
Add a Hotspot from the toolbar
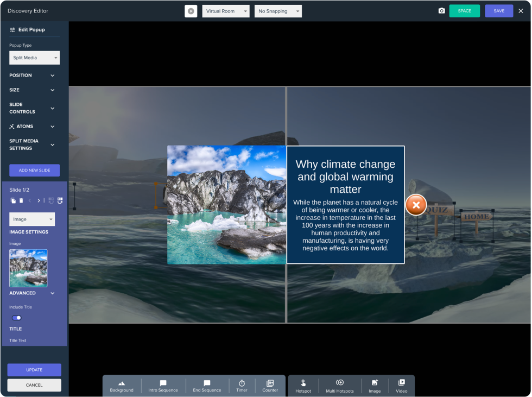303,386
